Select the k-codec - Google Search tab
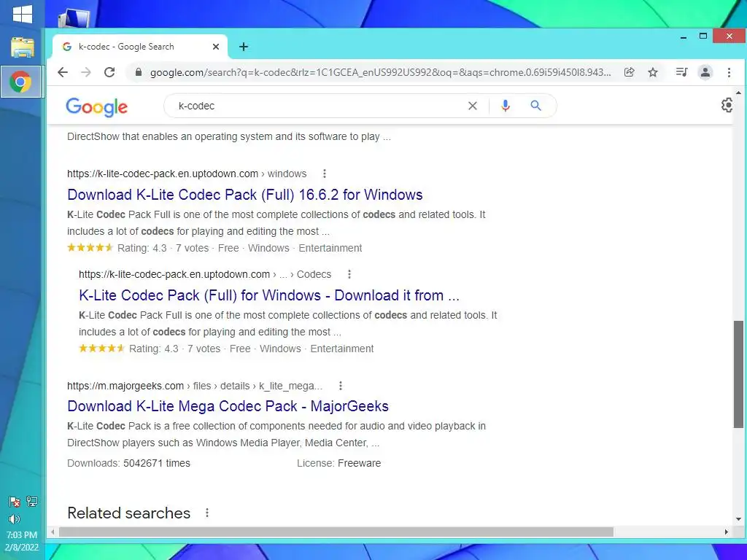 (140, 47)
